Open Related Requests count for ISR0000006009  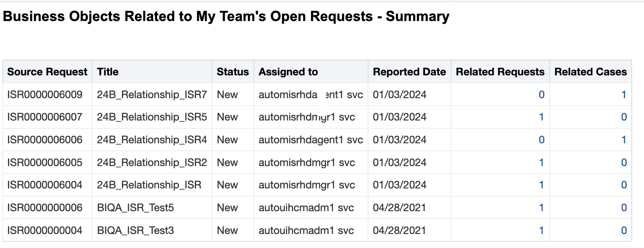(541, 94)
